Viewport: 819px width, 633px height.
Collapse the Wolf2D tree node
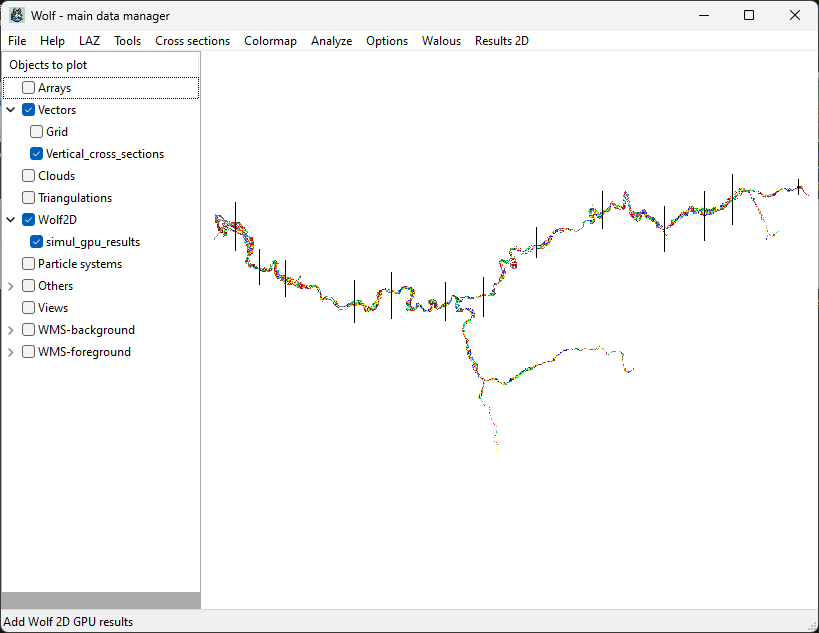tap(11, 220)
